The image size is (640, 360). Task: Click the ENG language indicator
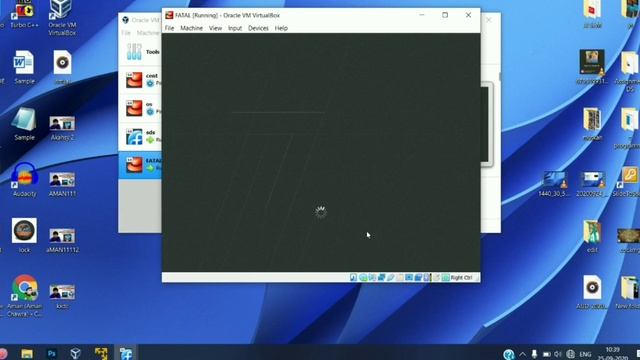[585, 354]
